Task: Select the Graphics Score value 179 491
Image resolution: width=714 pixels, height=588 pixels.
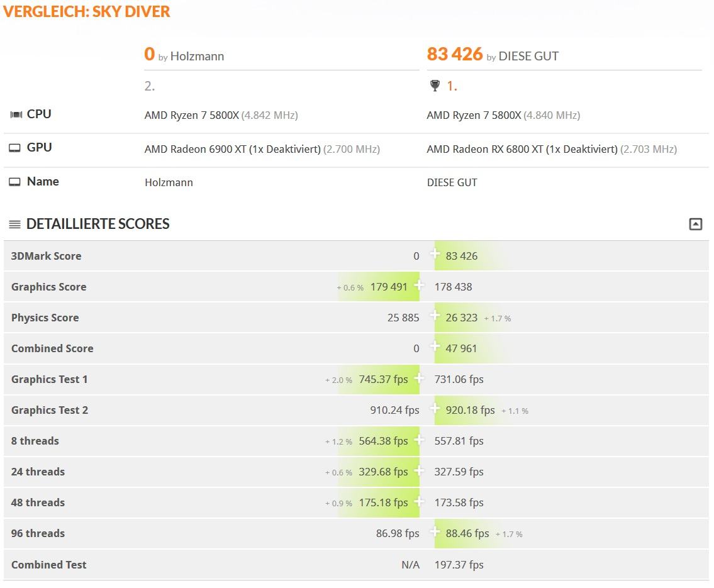Action: pos(389,287)
